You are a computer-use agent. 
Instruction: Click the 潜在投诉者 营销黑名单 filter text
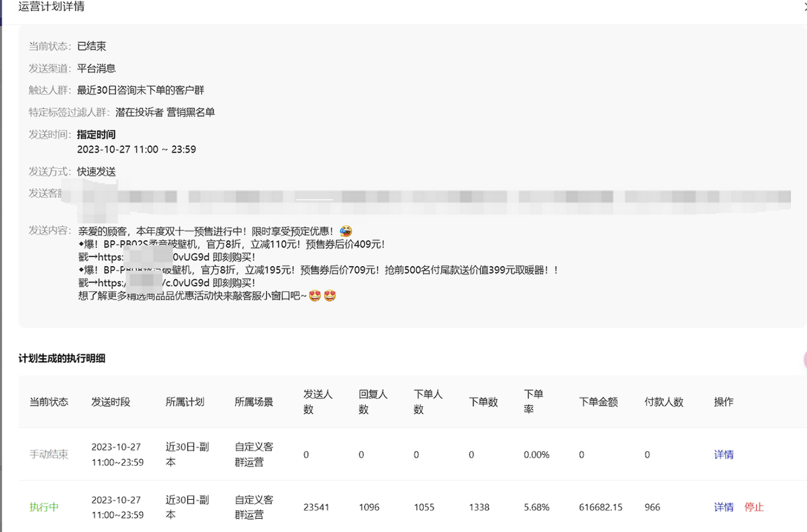click(x=165, y=112)
